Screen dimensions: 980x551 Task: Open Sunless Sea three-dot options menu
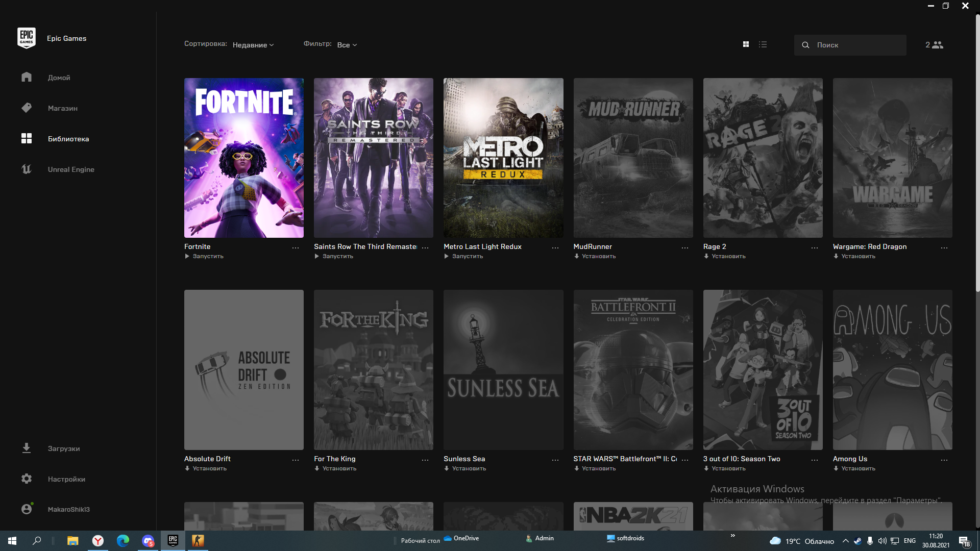555,460
